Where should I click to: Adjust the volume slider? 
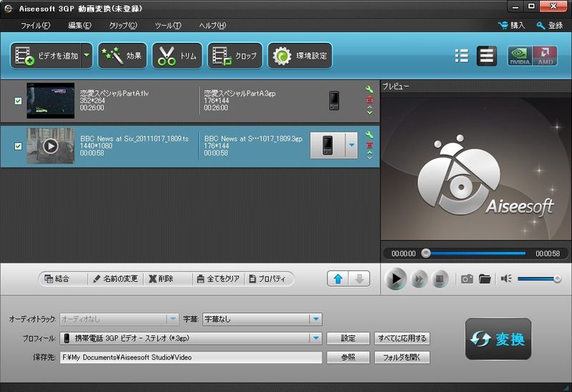click(539, 279)
